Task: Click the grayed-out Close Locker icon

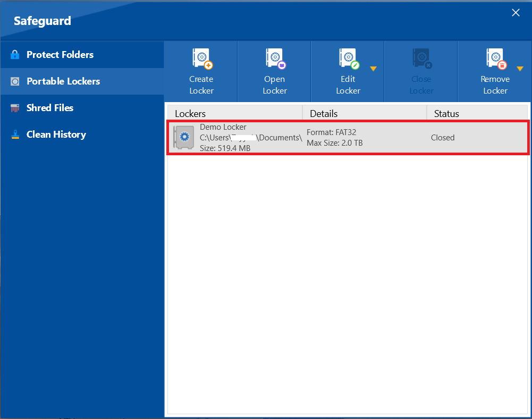Action: click(x=422, y=58)
